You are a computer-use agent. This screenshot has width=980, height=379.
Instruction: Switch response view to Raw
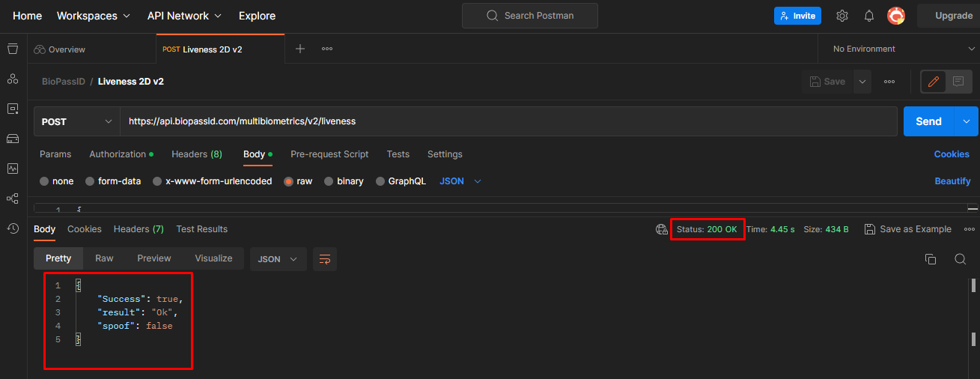(104, 258)
